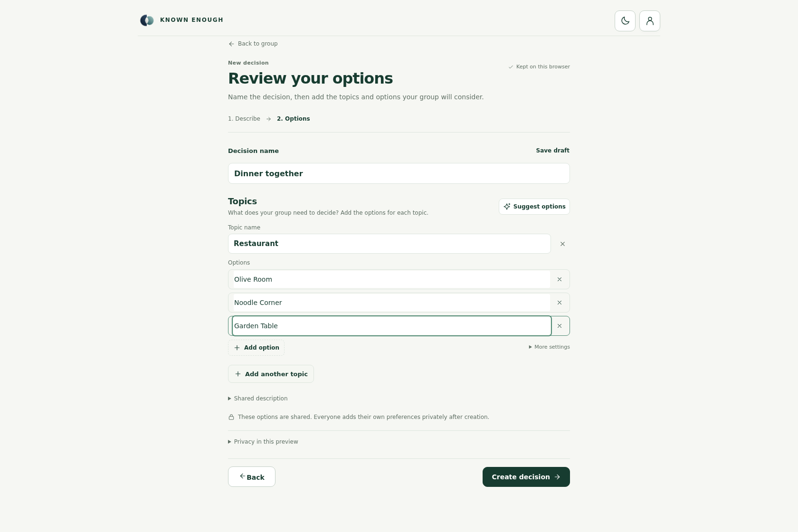Expand Privacy in this preview
The width and height of the screenshot is (798, 532).
coord(263,442)
